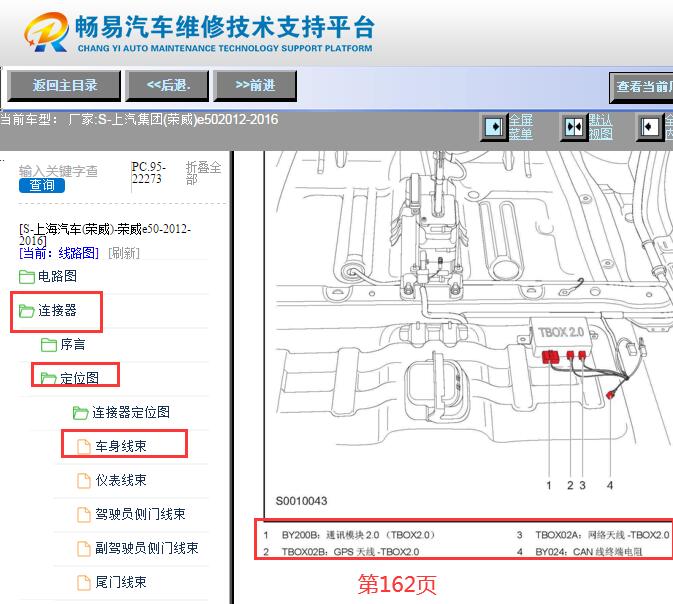This screenshot has height=604, width=673.
Task: Click the 连接器 open folder icon
Action: [x=27, y=311]
